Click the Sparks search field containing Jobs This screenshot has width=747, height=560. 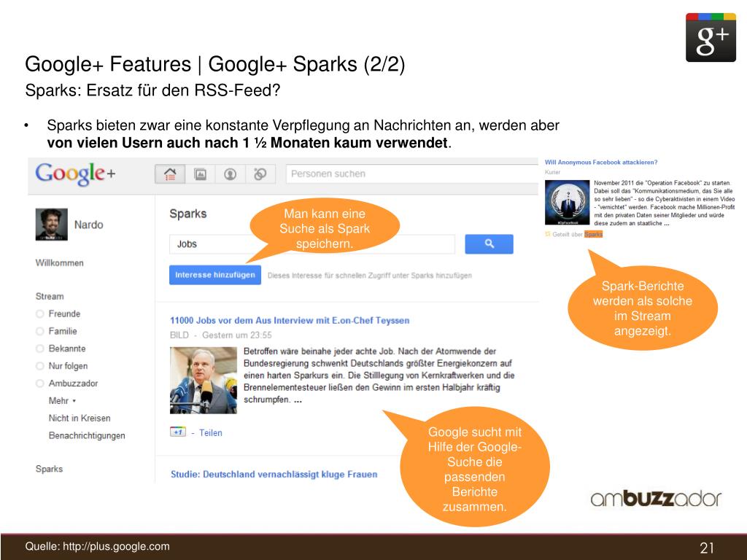point(312,244)
